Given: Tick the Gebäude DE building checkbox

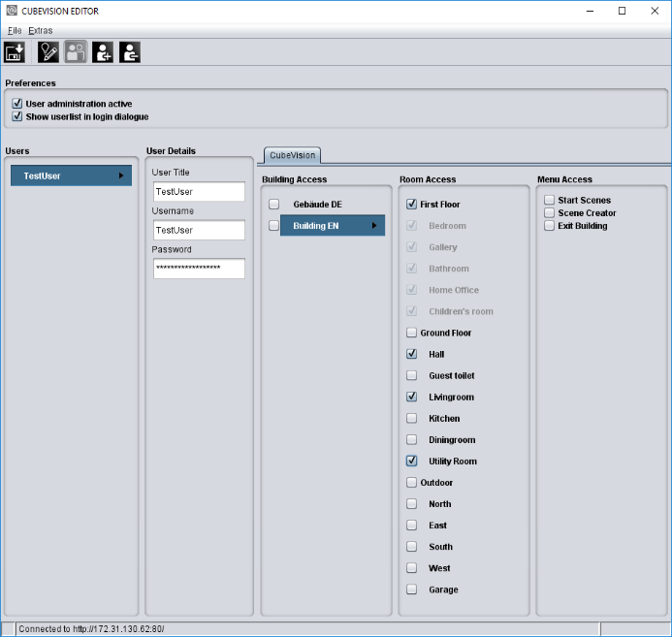Looking at the screenshot, I should (x=273, y=204).
